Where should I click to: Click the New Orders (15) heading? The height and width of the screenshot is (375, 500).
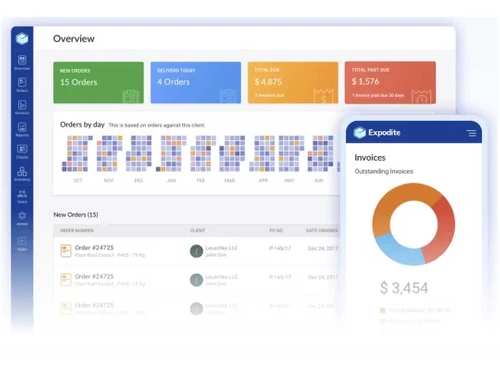click(76, 215)
